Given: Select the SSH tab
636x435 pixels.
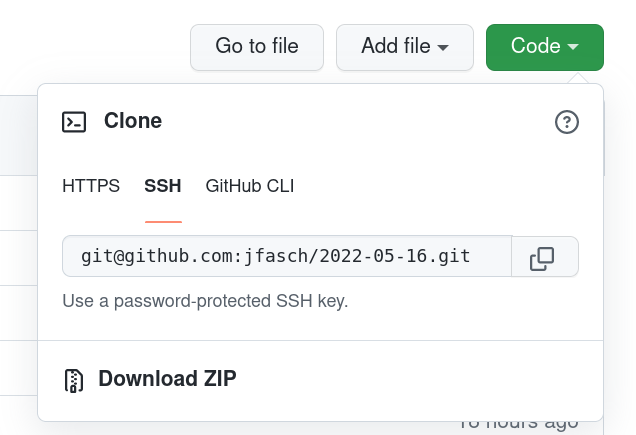Looking at the screenshot, I should pyautogui.click(x=163, y=186).
